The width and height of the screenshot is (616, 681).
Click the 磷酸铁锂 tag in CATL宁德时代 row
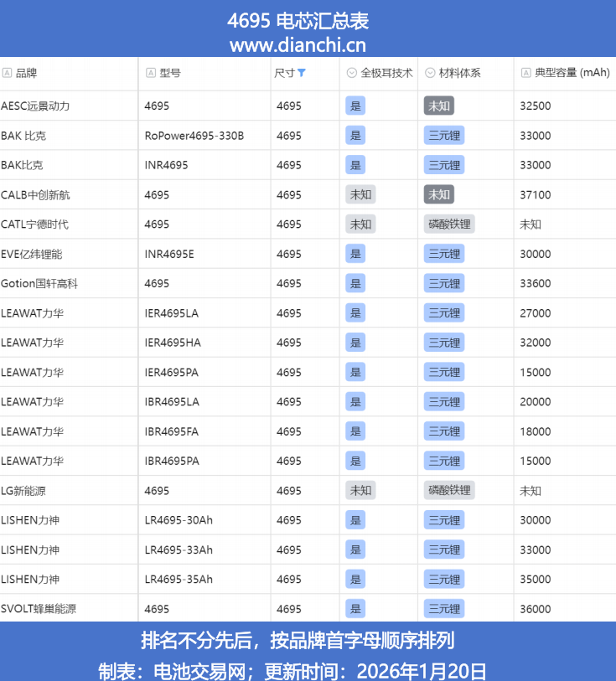(x=449, y=224)
